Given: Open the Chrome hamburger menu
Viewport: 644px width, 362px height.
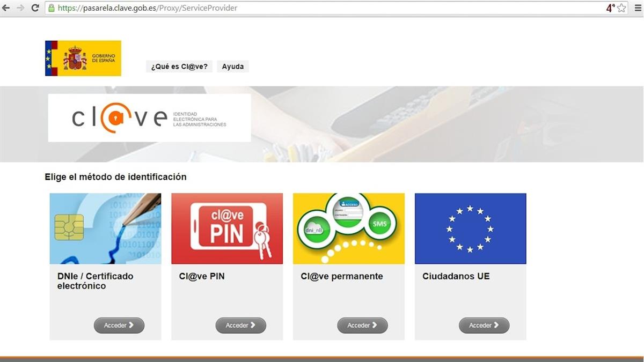Looking at the screenshot, I should [636, 8].
